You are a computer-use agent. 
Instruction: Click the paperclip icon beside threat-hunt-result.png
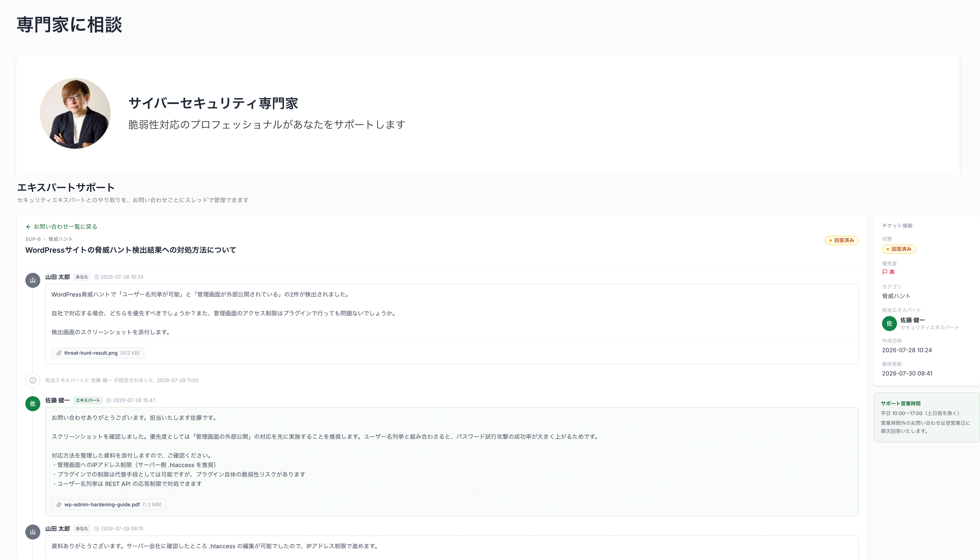click(x=59, y=353)
